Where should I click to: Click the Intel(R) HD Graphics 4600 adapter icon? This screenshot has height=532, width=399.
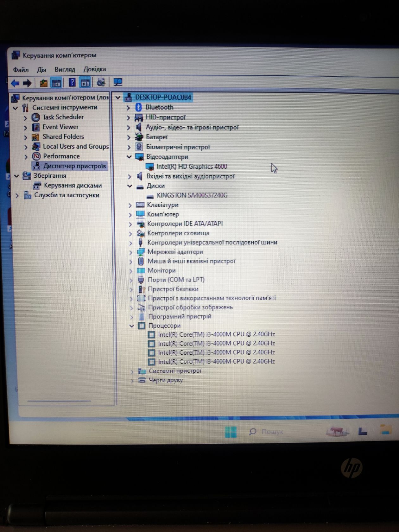[149, 167]
